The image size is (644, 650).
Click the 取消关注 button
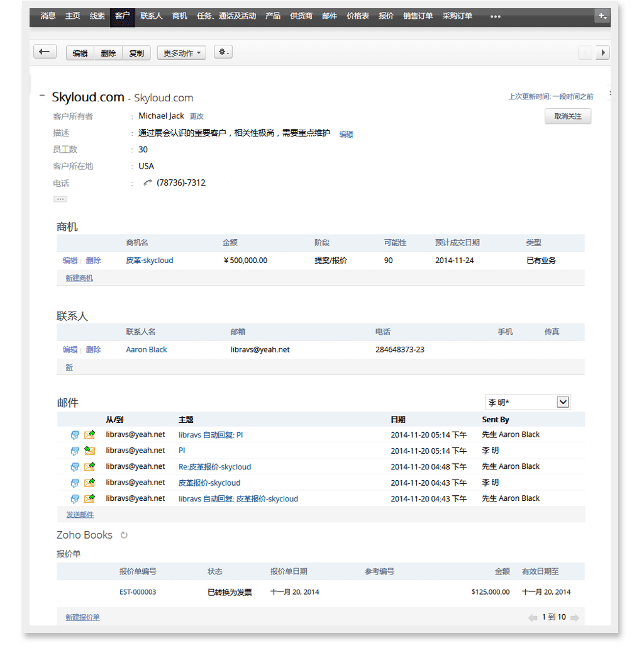click(x=567, y=116)
